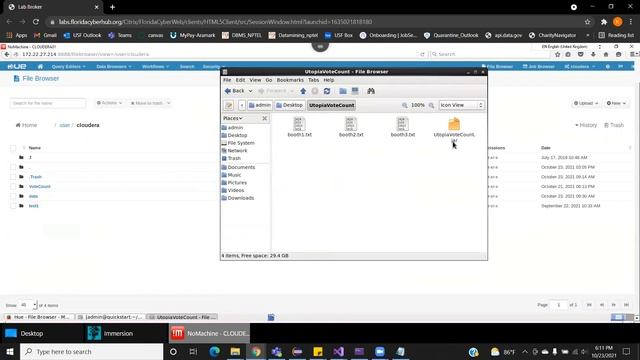Open the Upload dropdown in Hue
This screenshot has width=640, height=360.
point(586,103)
